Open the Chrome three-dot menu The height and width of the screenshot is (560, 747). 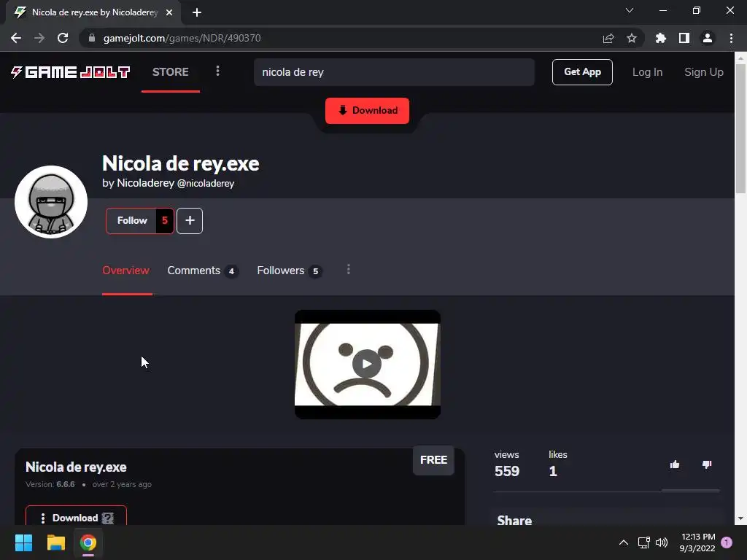[731, 38]
